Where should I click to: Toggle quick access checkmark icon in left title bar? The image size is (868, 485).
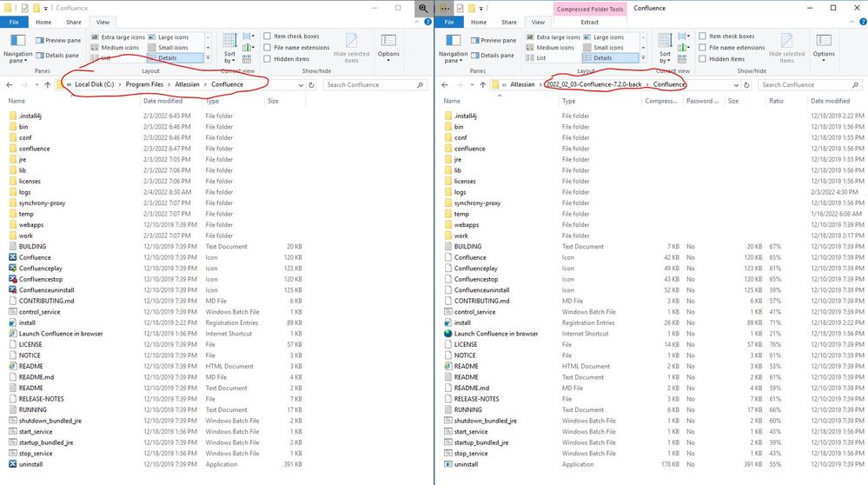[25, 8]
